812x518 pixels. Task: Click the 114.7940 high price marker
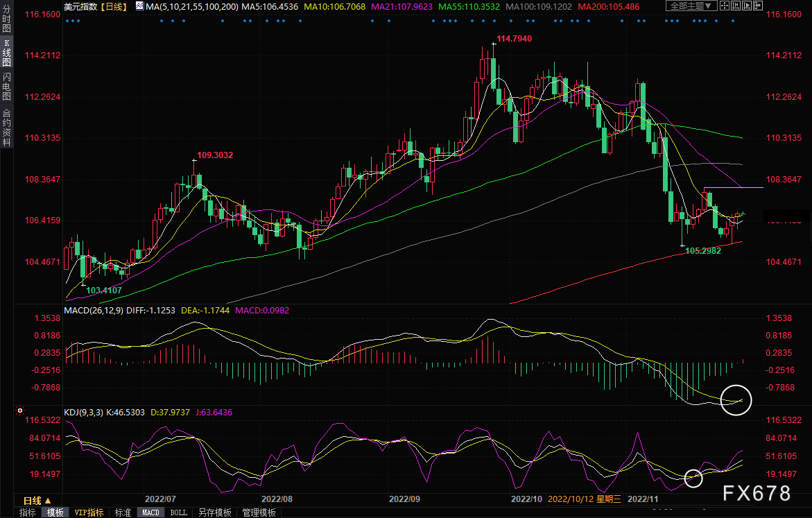[x=515, y=39]
